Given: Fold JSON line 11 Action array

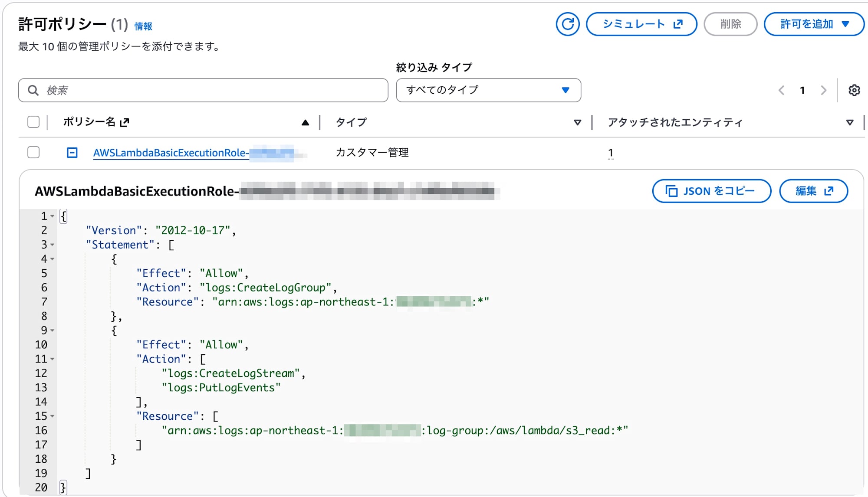Looking at the screenshot, I should [53, 359].
